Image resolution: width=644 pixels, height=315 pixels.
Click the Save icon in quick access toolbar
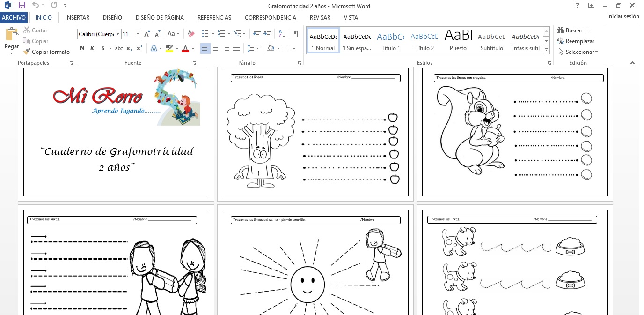[22, 6]
